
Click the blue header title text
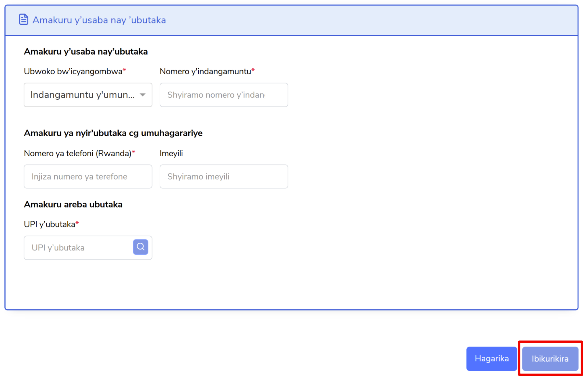coord(99,20)
